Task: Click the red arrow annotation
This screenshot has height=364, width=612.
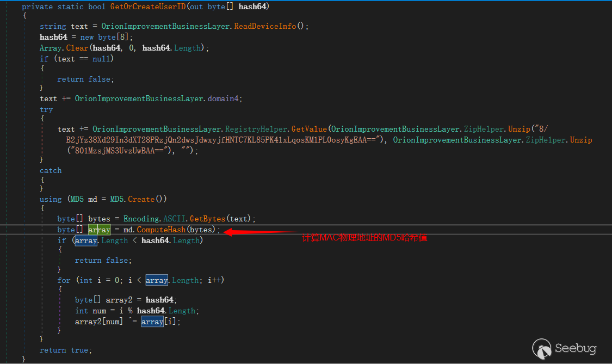Action: 261,232
